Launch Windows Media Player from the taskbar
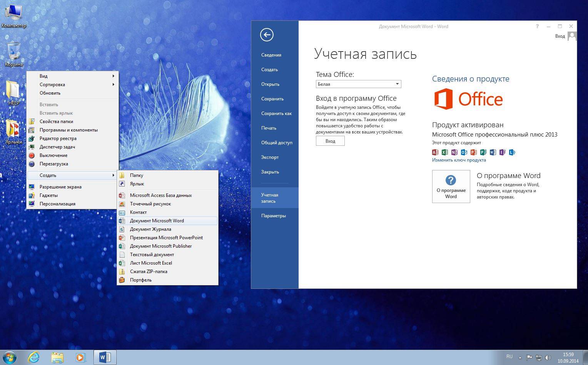The image size is (588, 365). pyautogui.click(x=80, y=357)
